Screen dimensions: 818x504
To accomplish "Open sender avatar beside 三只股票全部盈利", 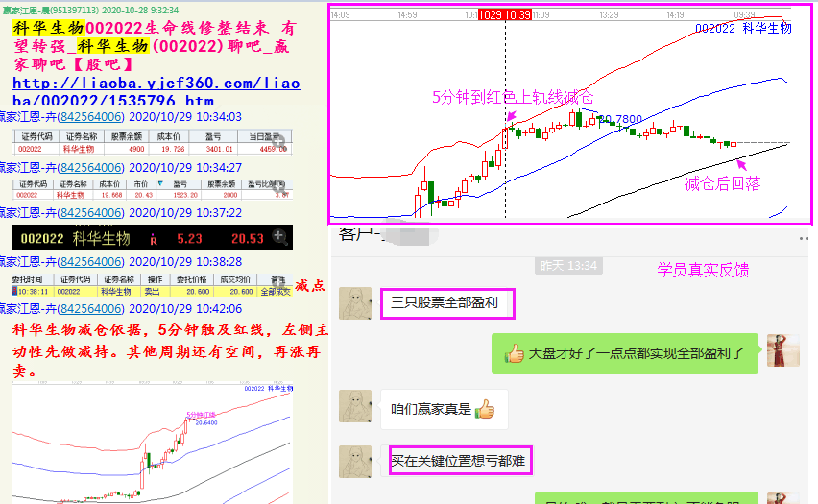I will point(356,304).
